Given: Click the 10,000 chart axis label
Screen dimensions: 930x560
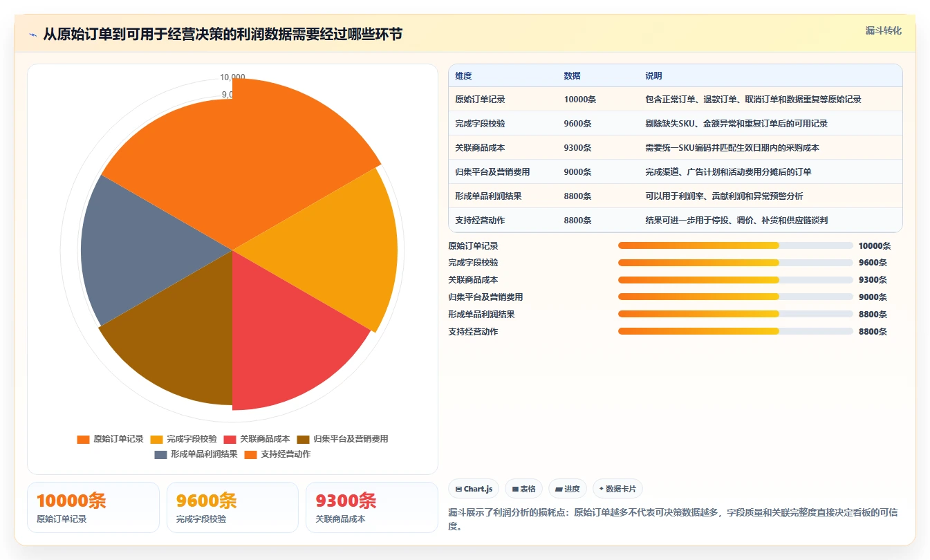Looking at the screenshot, I should point(232,77).
